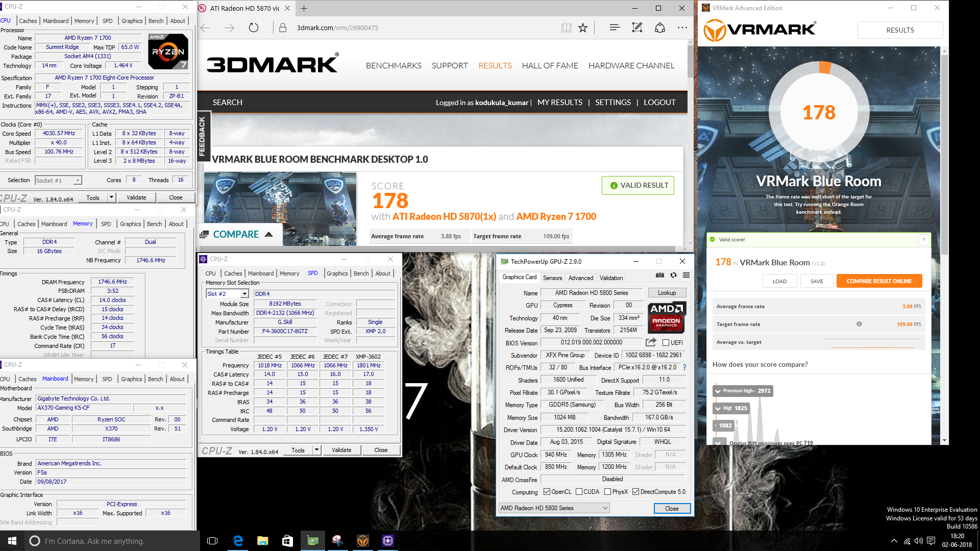Switch to Advanced tab in GPU-Z
980x551 pixels.
[x=581, y=278]
